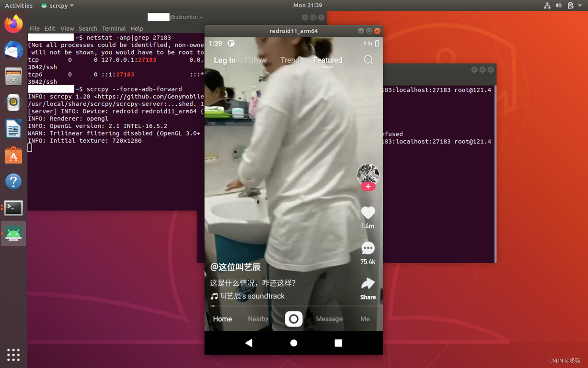Open the Help menu in terminal
The image size is (588, 368).
click(x=137, y=29)
